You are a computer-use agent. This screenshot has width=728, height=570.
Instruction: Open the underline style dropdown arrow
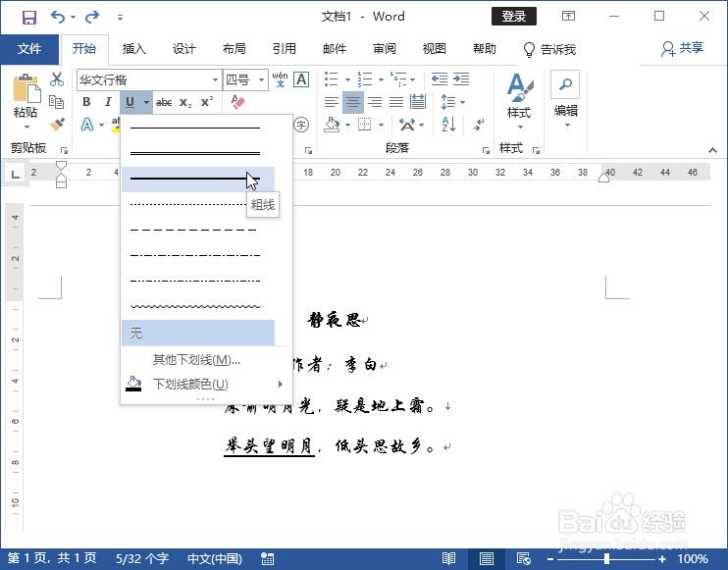[x=146, y=102]
